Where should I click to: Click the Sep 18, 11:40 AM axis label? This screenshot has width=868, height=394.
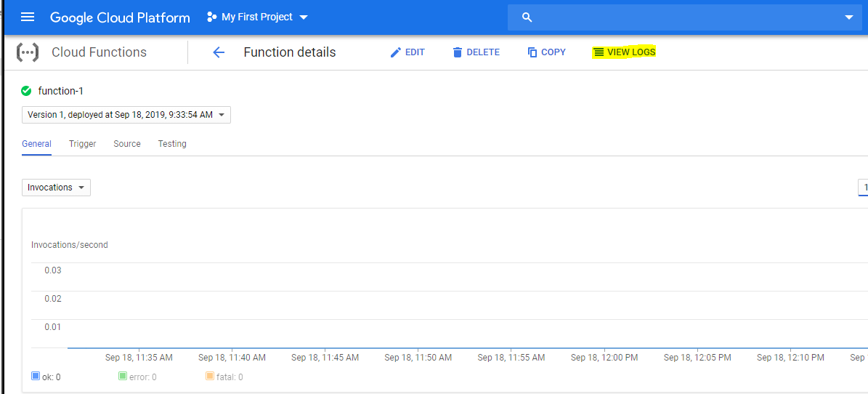click(232, 358)
